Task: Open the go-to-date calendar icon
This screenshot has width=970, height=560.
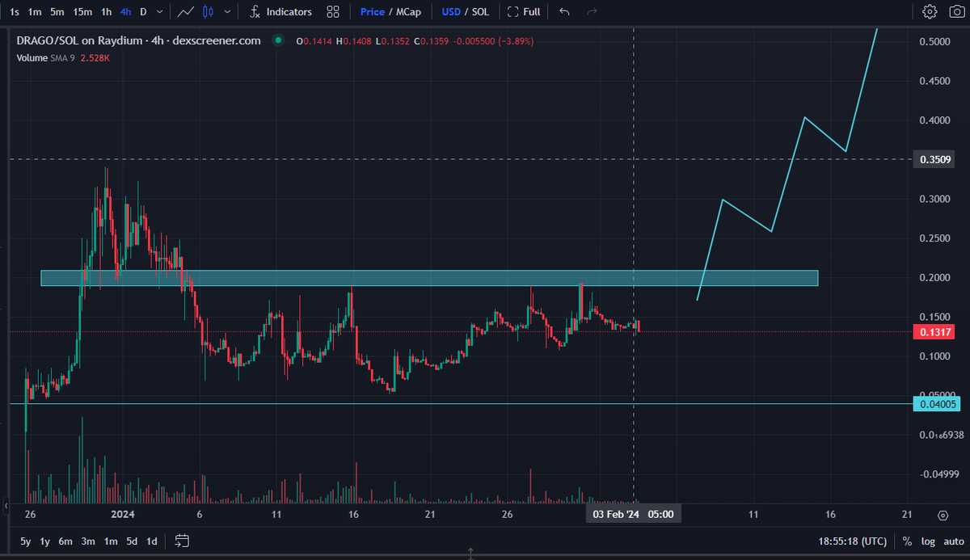Action: tap(182, 541)
